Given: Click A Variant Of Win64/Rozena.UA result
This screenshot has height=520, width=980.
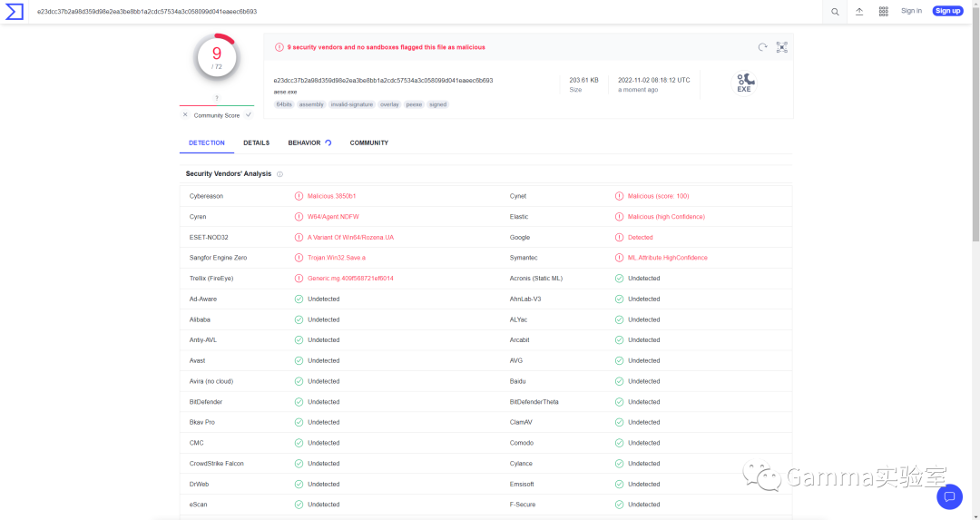Looking at the screenshot, I should click(350, 238).
